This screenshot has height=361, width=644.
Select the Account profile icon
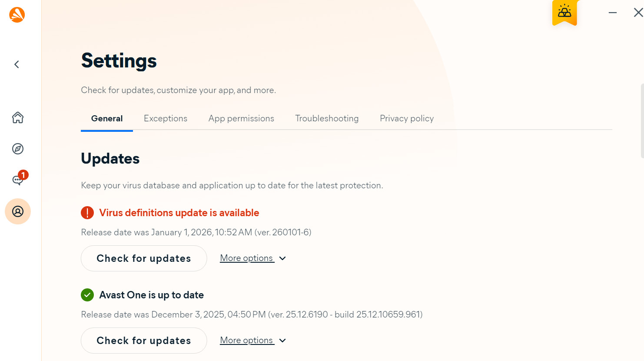coord(18,211)
